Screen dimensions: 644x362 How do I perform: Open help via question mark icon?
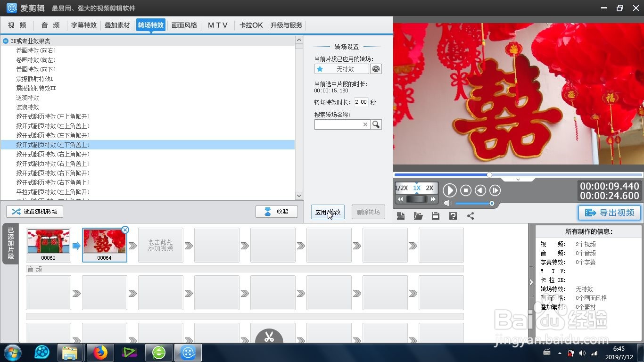click(x=453, y=216)
